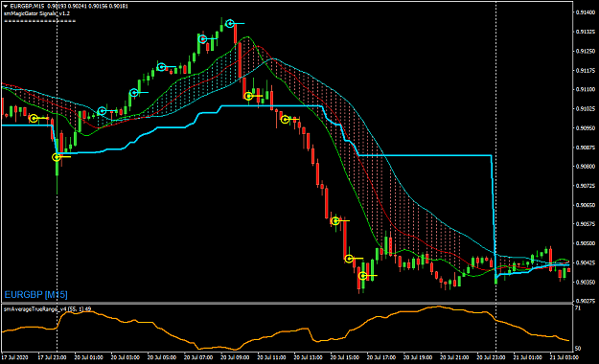The width and height of the screenshot is (599, 364).
Task: Click the large blue 'EURGBP [M15]' label
Action: pyautogui.click(x=35, y=294)
